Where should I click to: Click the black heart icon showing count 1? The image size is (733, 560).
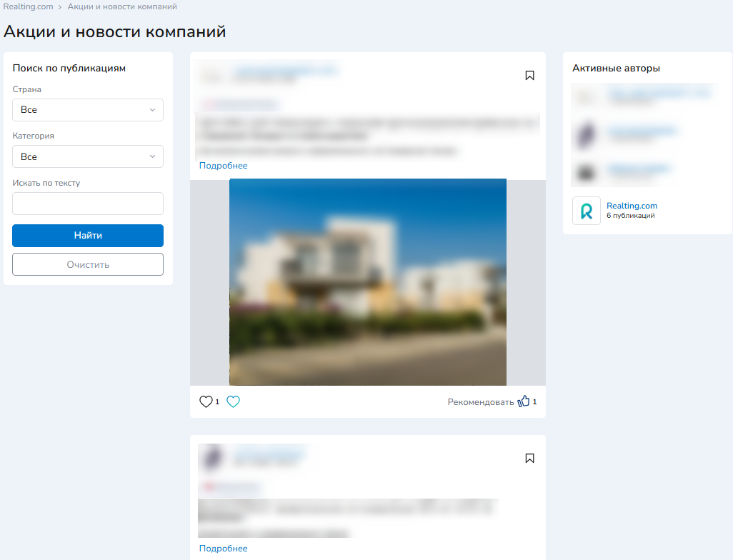(x=206, y=402)
